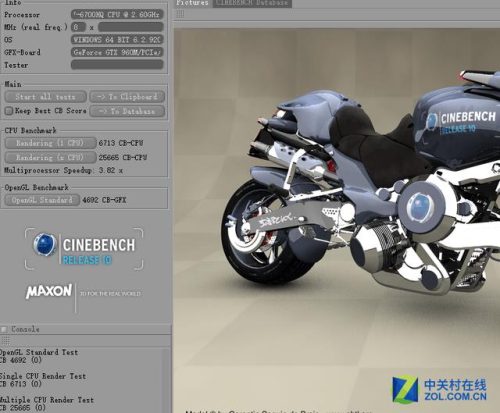Toggle the Console panel checkbox
The image size is (500, 413).
[4, 329]
